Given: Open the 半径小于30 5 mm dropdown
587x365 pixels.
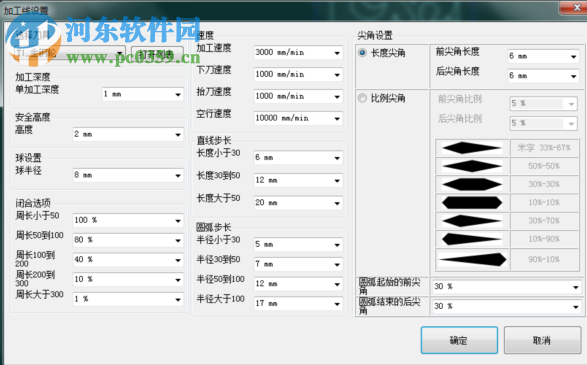Looking at the screenshot, I should pos(298,244).
